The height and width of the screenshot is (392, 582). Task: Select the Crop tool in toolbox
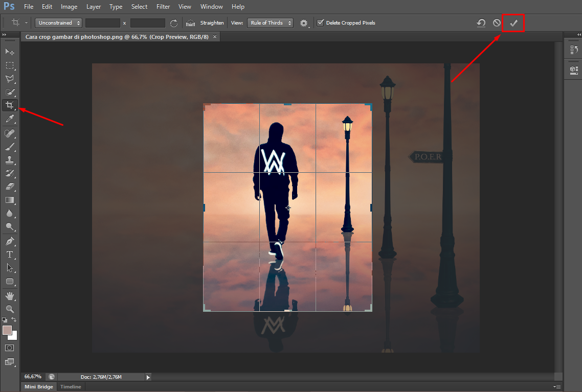click(x=10, y=105)
